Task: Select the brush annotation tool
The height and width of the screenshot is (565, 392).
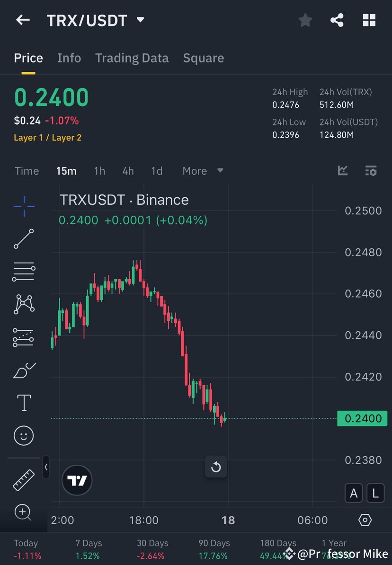Action: pyautogui.click(x=24, y=370)
